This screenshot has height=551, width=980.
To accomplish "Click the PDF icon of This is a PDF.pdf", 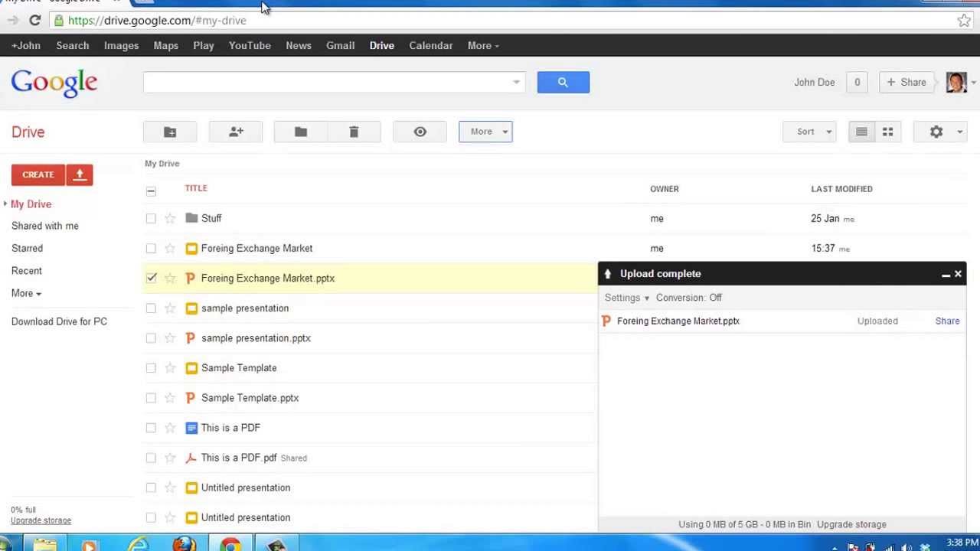I will tap(191, 458).
